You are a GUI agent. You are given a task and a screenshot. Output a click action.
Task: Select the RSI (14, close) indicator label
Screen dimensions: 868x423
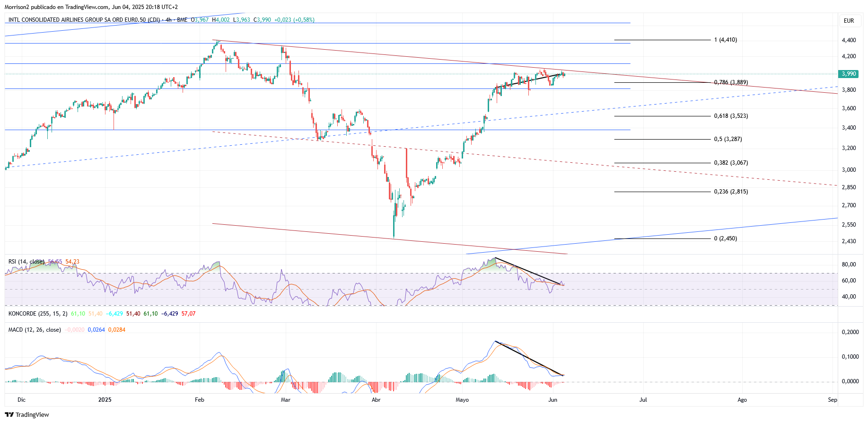(x=26, y=262)
